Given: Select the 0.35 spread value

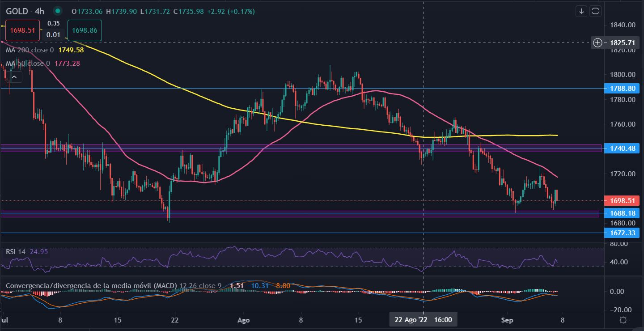Looking at the screenshot, I should 54,23.
